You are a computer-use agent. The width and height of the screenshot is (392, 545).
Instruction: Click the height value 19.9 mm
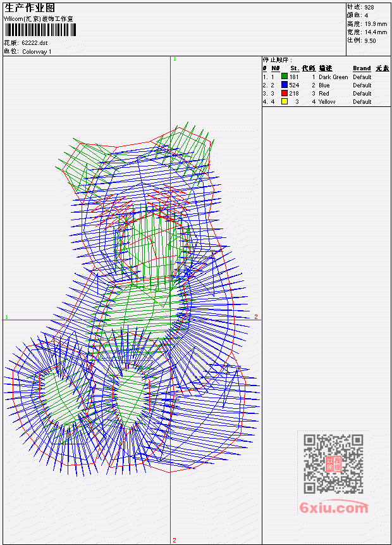376,24
